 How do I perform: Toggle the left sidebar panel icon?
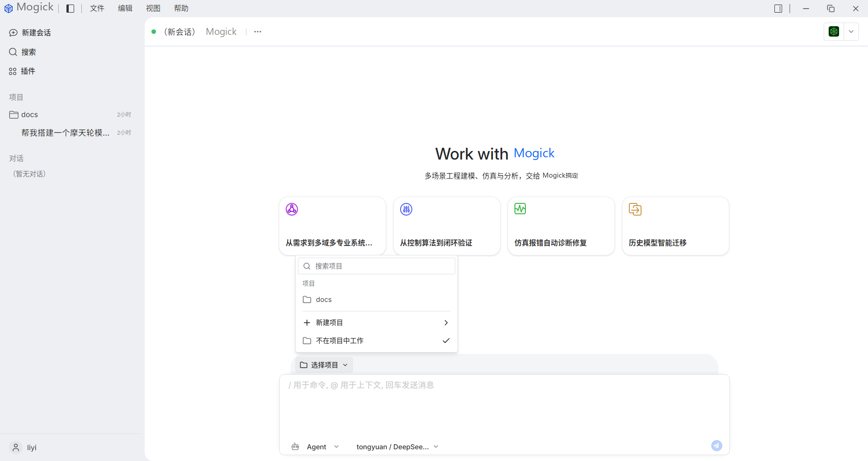point(70,9)
